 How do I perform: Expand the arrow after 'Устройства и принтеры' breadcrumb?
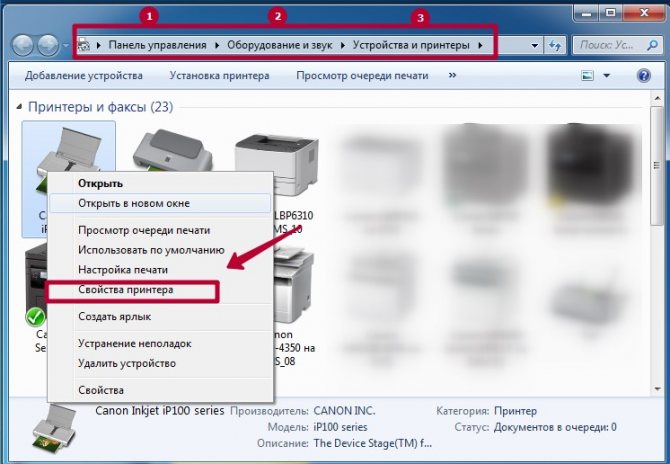coord(480,45)
